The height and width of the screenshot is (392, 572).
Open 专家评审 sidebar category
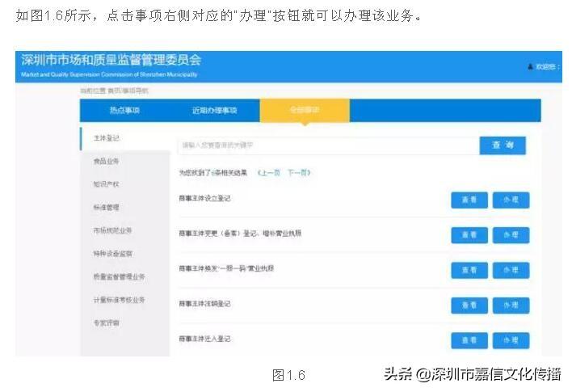tap(107, 323)
